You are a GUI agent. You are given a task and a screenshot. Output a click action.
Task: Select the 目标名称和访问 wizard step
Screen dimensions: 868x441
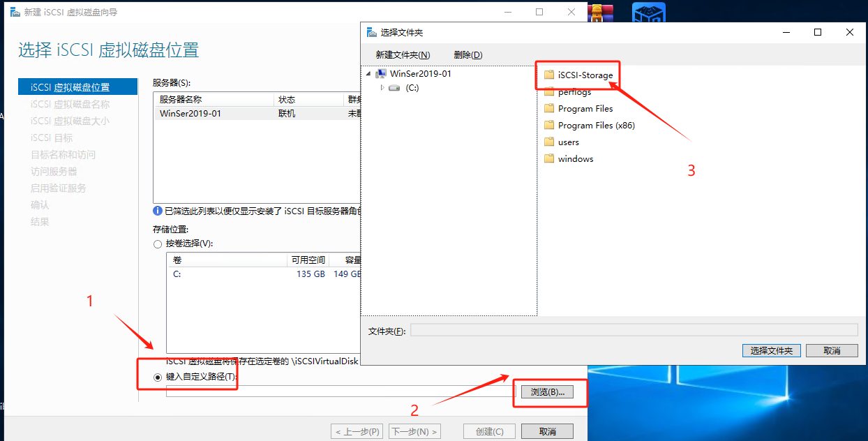63,154
